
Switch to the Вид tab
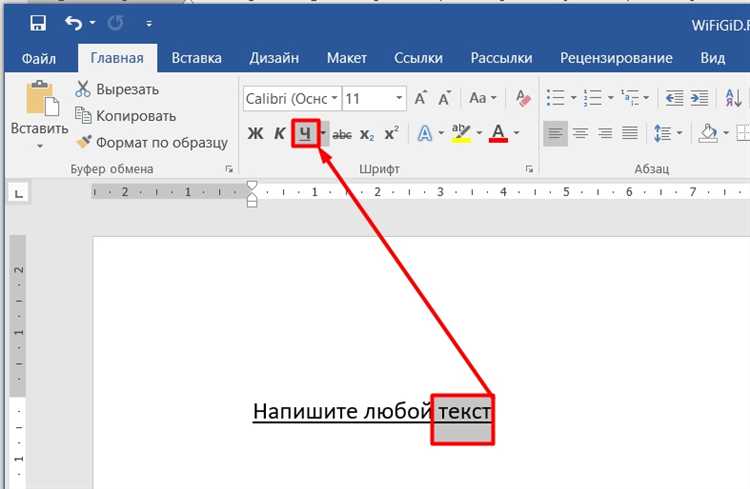click(x=713, y=58)
